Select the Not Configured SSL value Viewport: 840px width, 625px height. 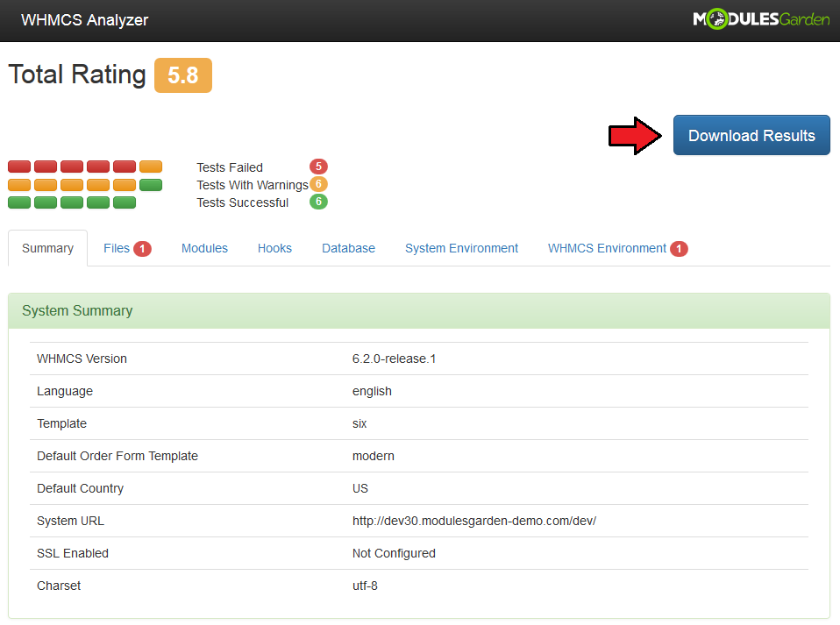394,553
